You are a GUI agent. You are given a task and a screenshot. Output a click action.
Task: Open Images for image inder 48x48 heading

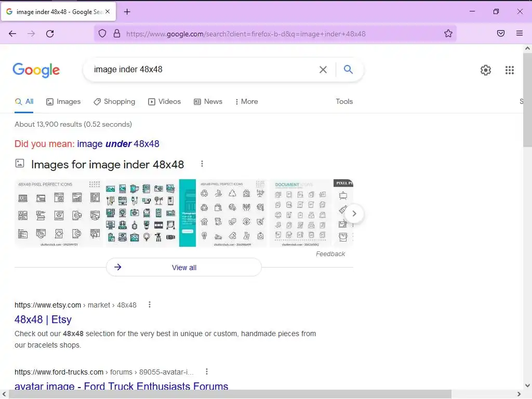tap(108, 165)
